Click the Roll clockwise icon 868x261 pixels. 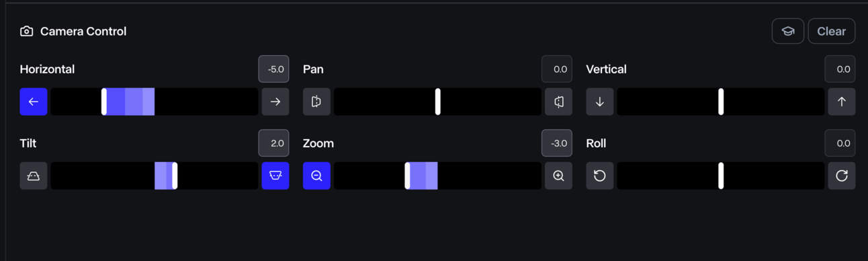pos(842,176)
